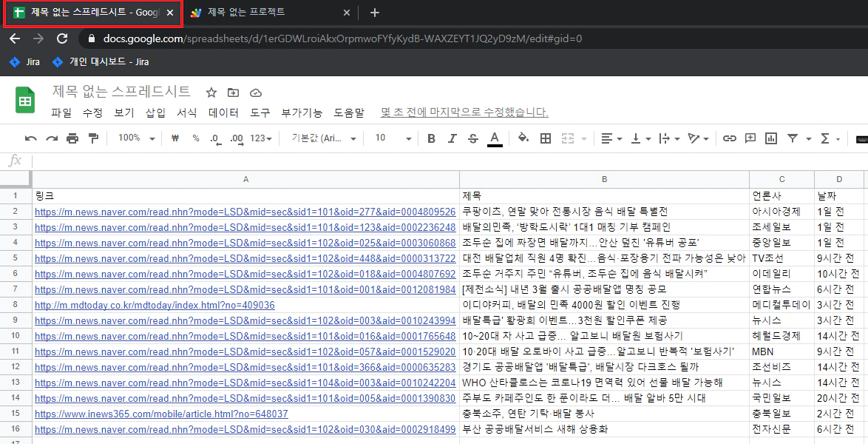Screen dimensions: 868x444
Task: Add a comment using the toolbar icon
Action: click(750, 138)
